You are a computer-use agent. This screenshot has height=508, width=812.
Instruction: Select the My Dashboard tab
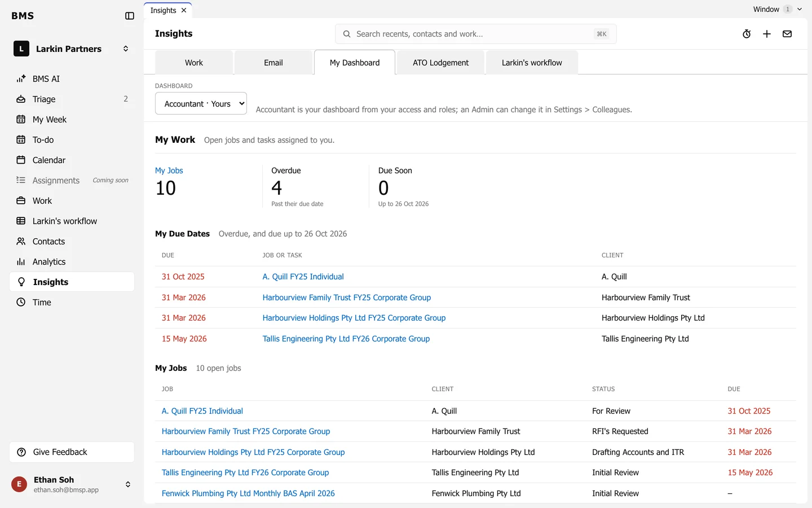[355, 63]
